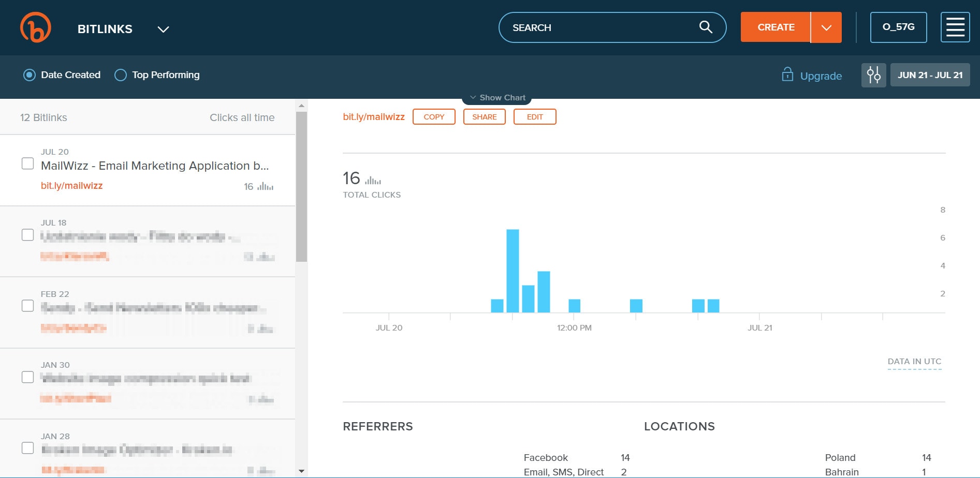Open the CREATE dropdown arrow
Viewport: 980px width, 478px height.
[x=826, y=27]
